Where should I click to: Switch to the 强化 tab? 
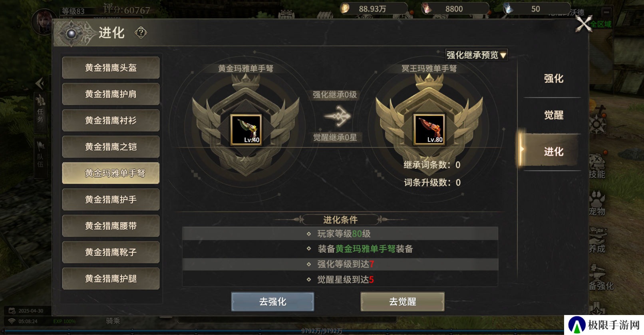(x=553, y=79)
